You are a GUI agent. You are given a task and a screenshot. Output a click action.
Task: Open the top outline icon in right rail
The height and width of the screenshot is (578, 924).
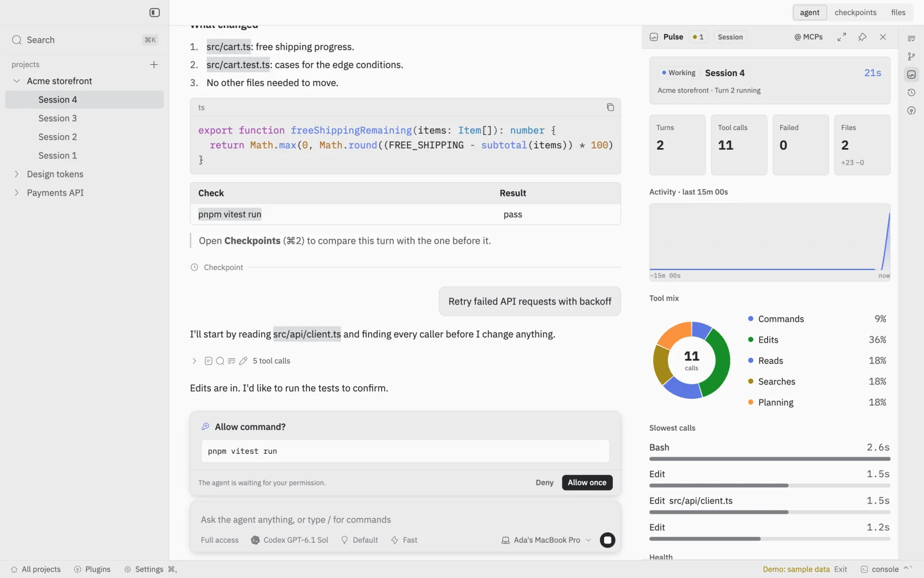pyautogui.click(x=911, y=39)
